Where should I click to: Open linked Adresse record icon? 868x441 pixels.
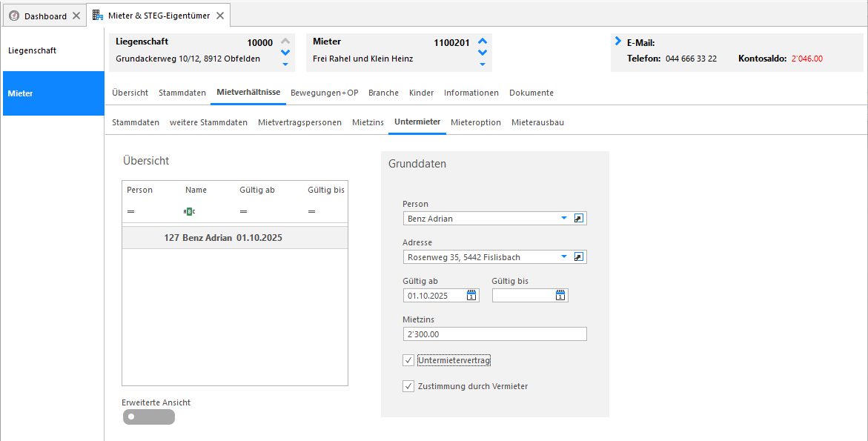(578, 256)
